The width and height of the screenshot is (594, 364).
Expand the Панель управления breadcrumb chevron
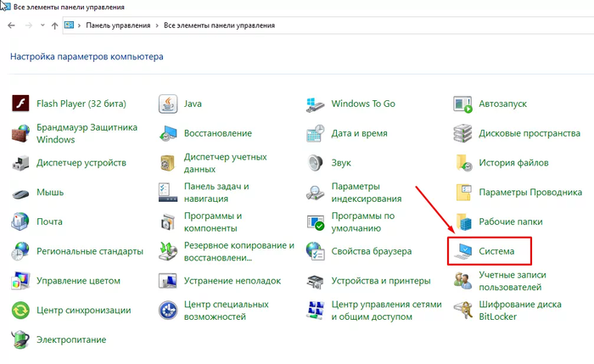pos(158,25)
